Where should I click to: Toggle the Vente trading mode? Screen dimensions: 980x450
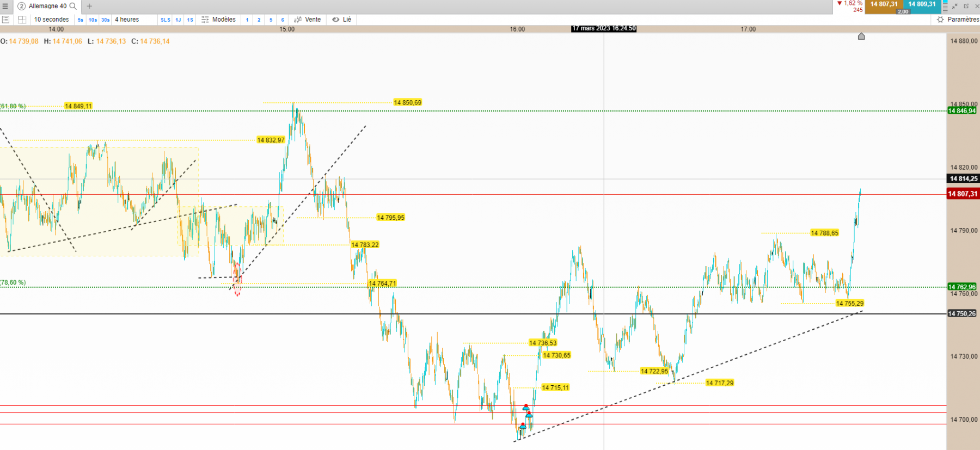pyautogui.click(x=308, y=20)
